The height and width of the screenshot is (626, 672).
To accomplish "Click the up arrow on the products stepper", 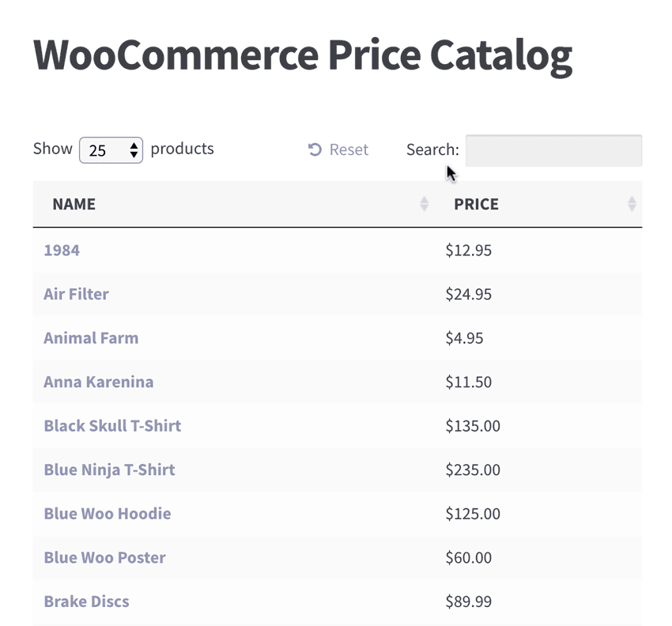I will [x=134, y=144].
